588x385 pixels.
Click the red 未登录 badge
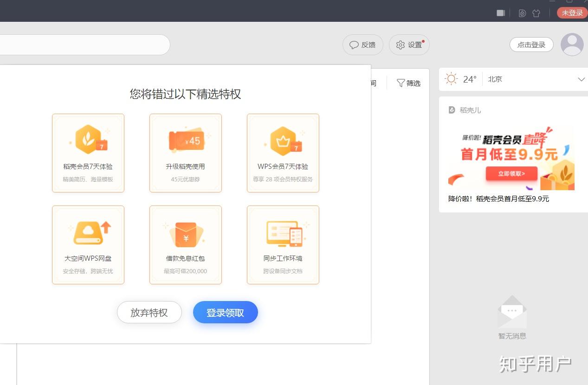[x=572, y=13]
